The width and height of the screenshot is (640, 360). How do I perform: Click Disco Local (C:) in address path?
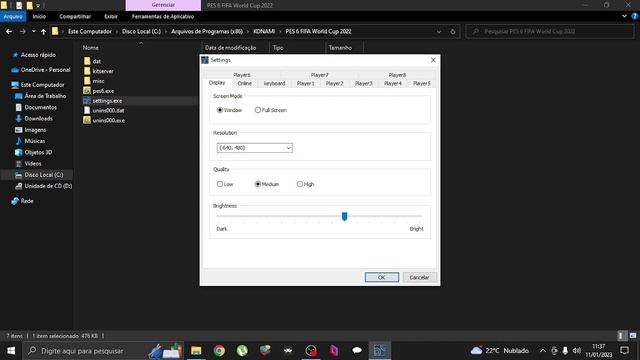[141, 31]
